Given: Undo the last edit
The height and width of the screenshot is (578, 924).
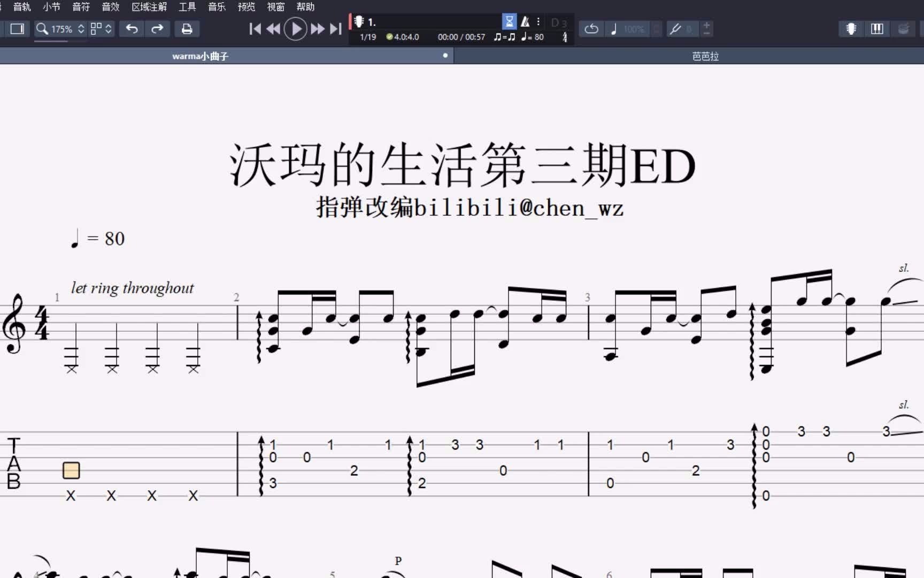Looking at the screenshot, I should pyautogui.click(x=132, y=29).
